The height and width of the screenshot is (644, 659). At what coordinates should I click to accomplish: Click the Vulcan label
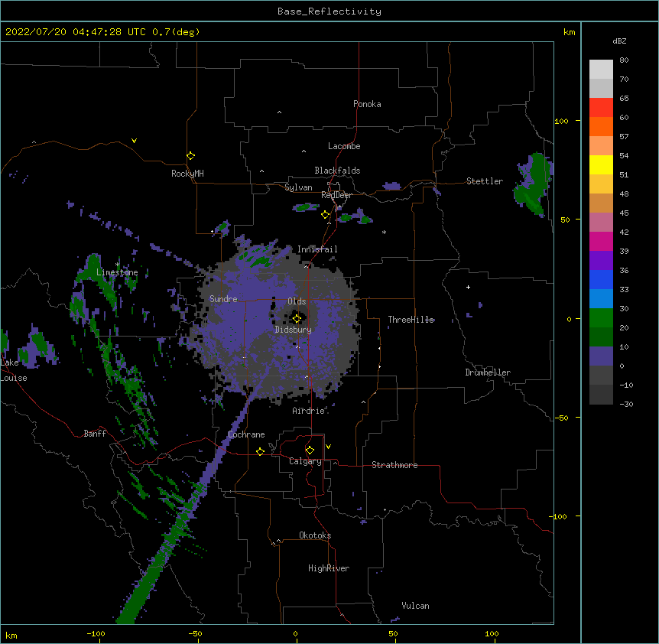[415, 606]
